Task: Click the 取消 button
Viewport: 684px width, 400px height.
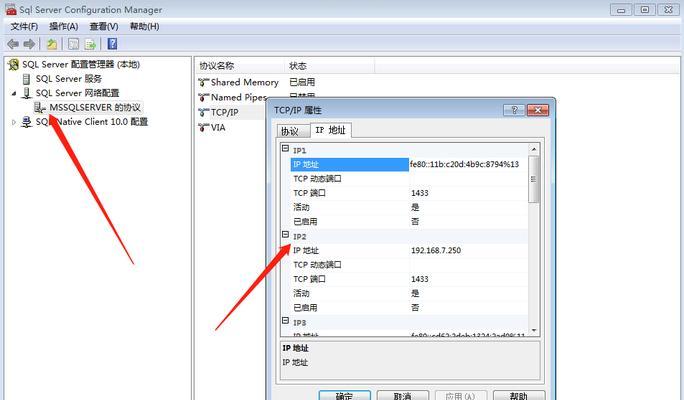Action: (x=402, y=395)
